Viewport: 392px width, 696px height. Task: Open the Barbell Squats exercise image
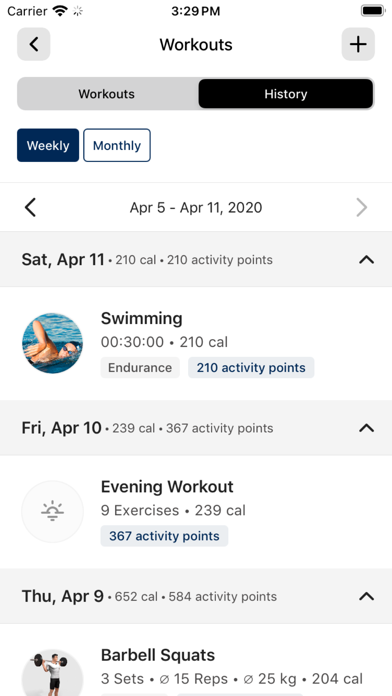[x=52, y=673]
